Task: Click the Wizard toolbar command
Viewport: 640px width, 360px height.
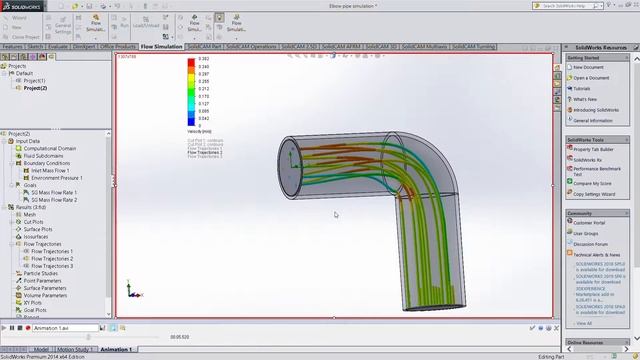Action: (x=15, y=18)
